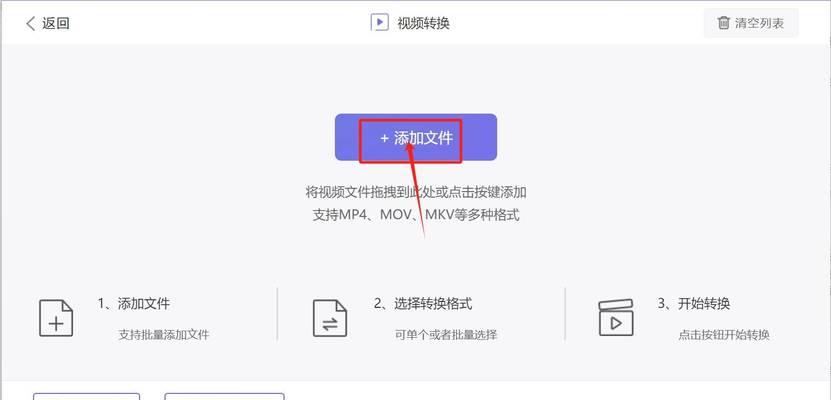Viewport: 831px width, 400px height.
Task: Click the 视频转换 title text
Action: (x=423, y=23)
